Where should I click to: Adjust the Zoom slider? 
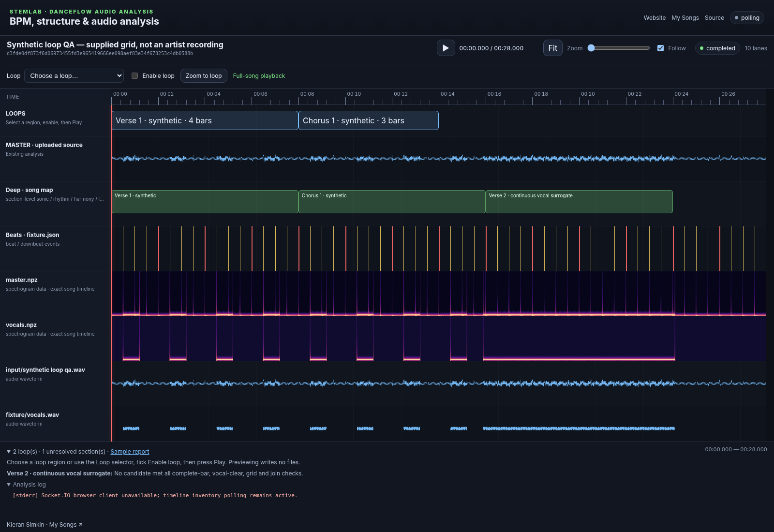(618, 48)
